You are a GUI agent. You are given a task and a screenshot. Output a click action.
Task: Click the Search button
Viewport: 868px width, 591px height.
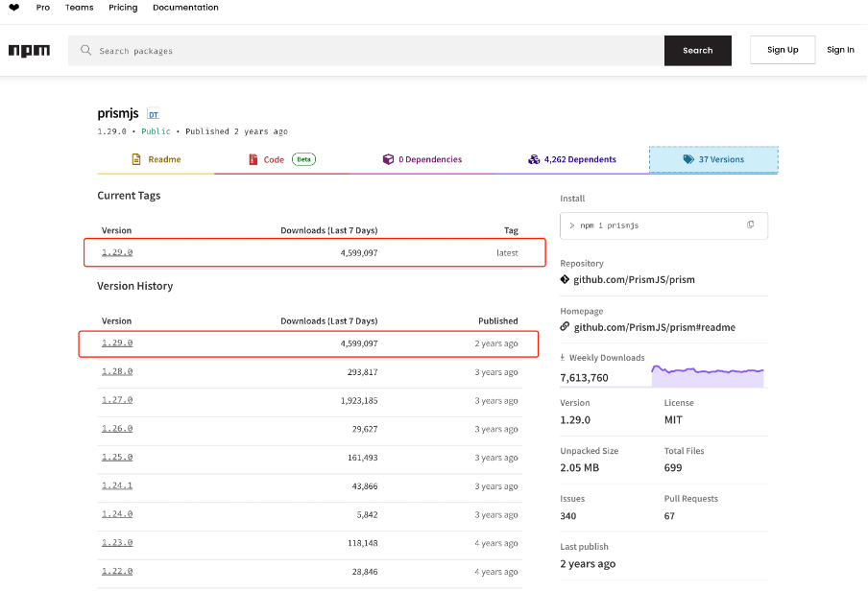697,50
